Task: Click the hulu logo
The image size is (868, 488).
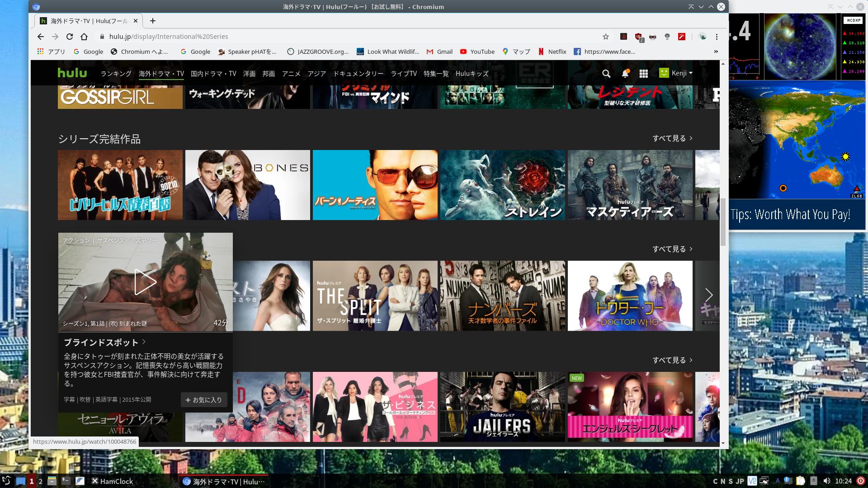Action: (72, 73)
